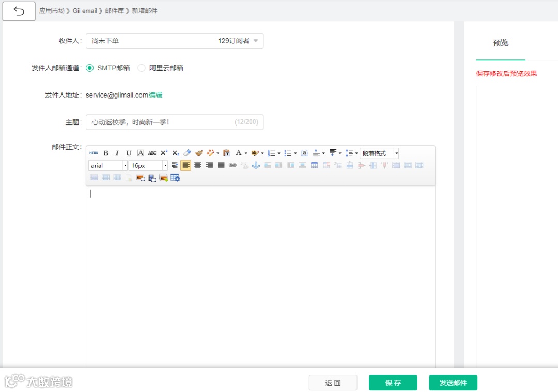Click the 保存 save button
The width and height of the screenshot is (558, 392).
pyautogui.click(x=393, y=383)
